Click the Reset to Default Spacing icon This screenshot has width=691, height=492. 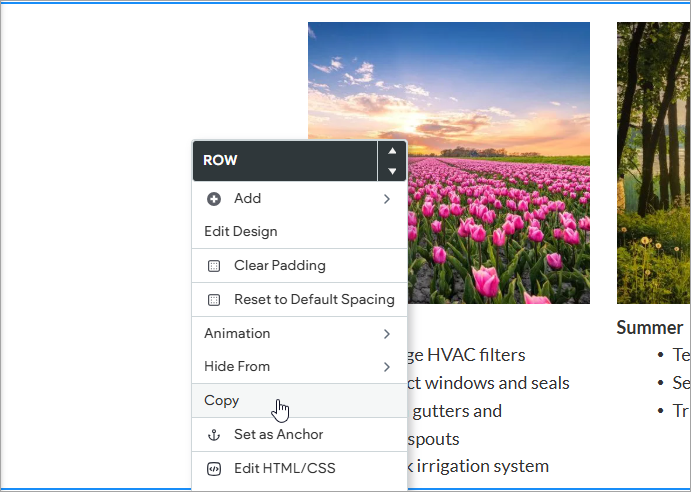(x=213, y=300)
